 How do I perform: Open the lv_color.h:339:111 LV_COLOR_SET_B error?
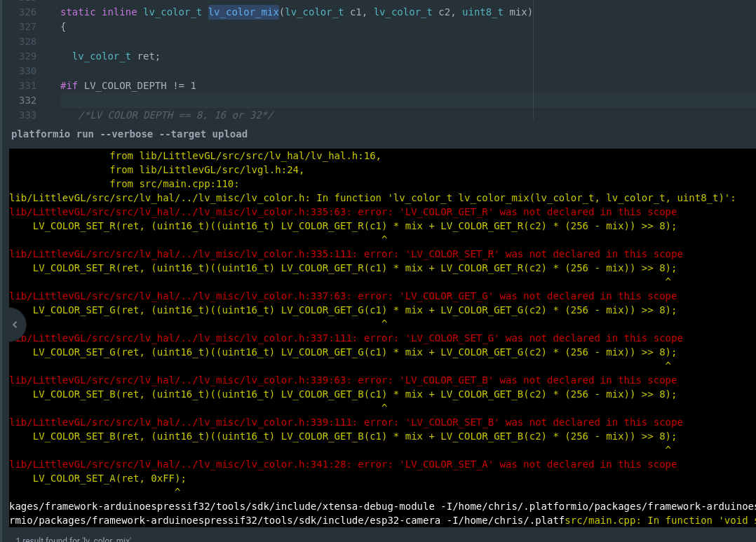[346, 422]
